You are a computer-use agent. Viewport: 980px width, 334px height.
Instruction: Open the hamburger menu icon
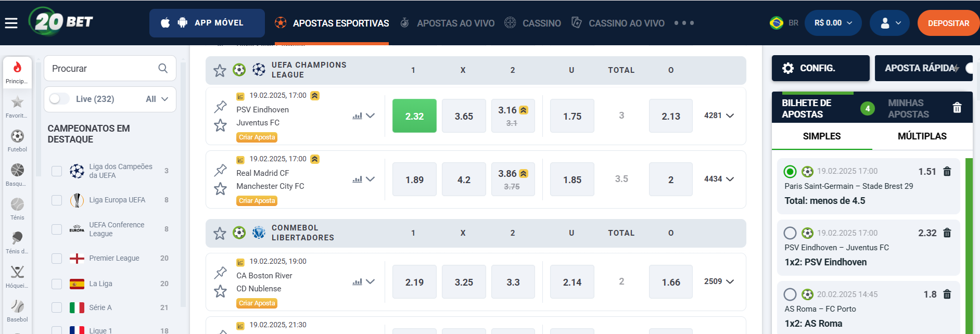11,23
